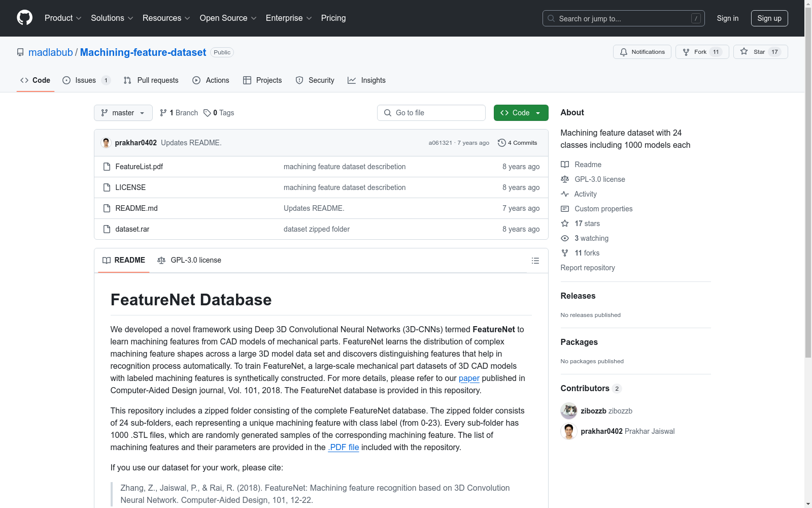This screenshot has height=508, width=812.
Task: Click the branch icon beside 1 Branch
Action: [x=163, y=113]
